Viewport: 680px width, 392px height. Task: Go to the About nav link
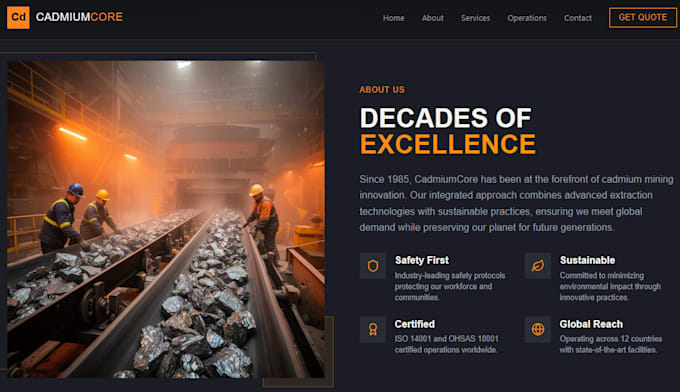tap(432, 18)
